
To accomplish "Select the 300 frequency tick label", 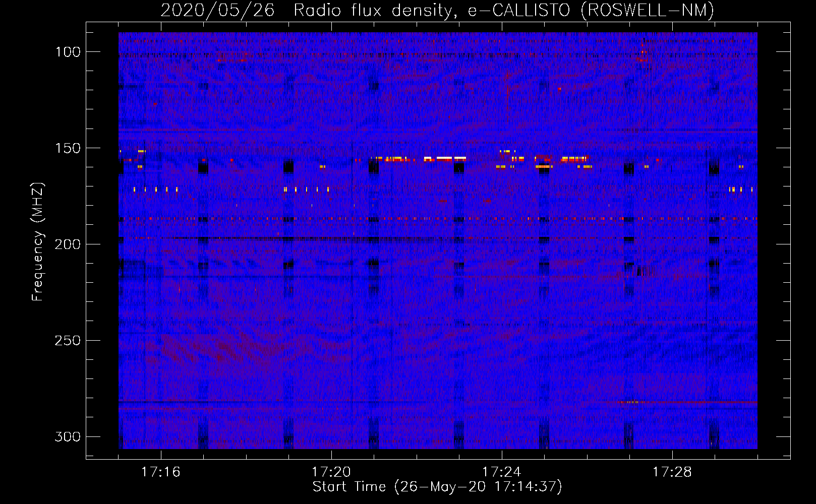I will point(68,437).
